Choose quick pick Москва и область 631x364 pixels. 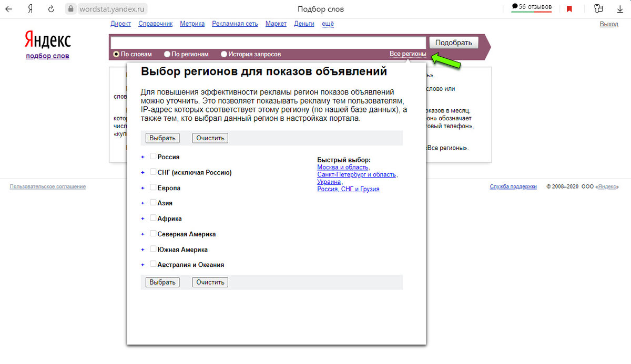click(343, 167)
